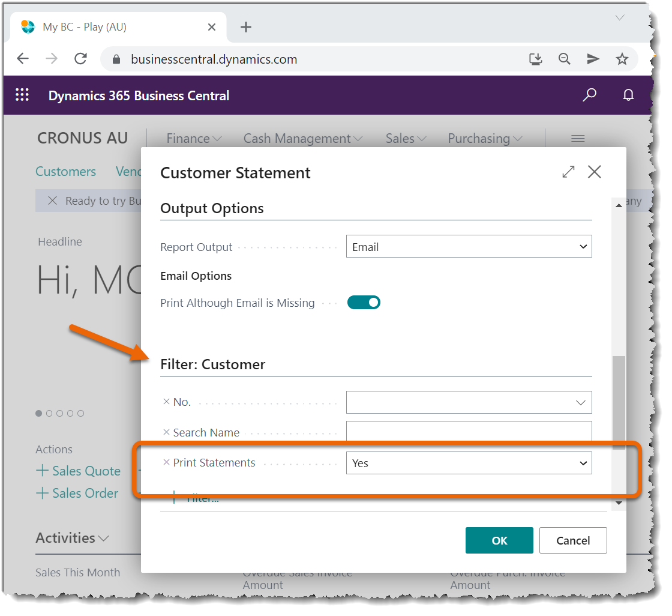672x616 pixels.
Task: Expand the Finance menu
Action: point(194,139)
